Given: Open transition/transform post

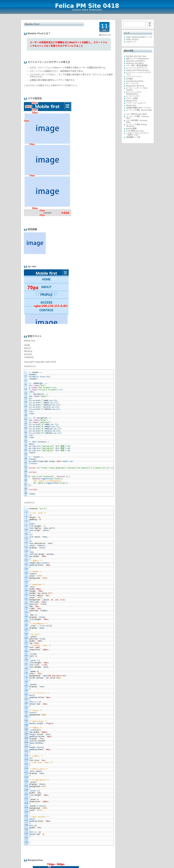Looking at the screenshot, I should [135, 81].
